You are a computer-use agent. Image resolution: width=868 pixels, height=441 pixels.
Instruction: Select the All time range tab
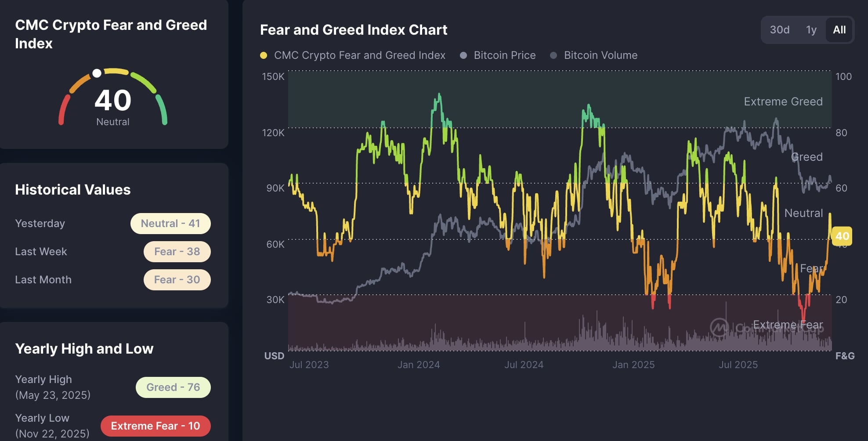[x=839, y=30]
